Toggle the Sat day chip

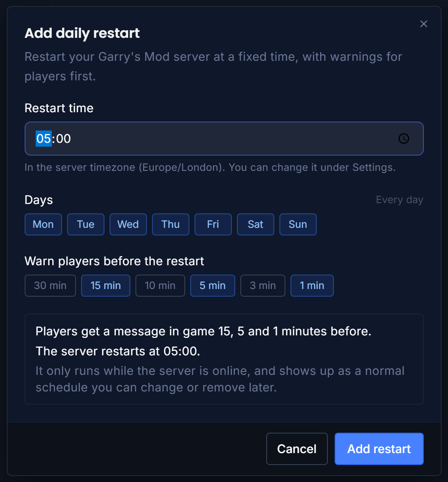tap(256, 224)
